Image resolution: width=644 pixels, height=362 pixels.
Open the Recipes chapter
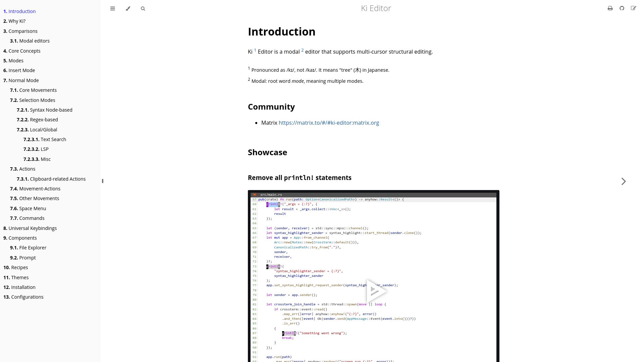[x=16, y=267]
